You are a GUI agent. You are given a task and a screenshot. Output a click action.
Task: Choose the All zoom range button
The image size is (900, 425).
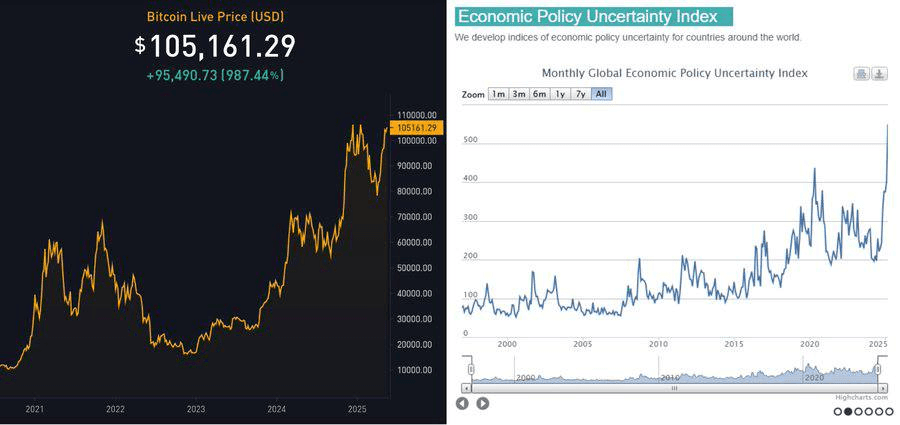(x=601, y=94)
